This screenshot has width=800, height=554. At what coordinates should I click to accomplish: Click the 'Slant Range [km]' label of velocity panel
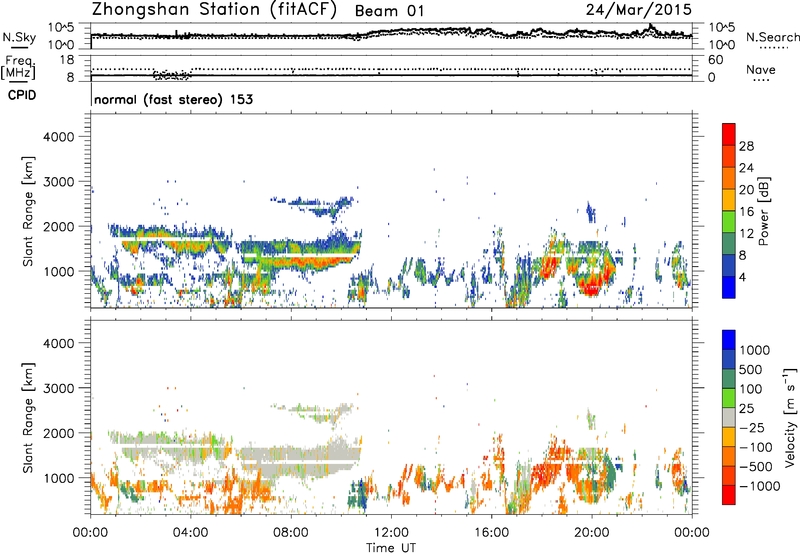point(28,417)
